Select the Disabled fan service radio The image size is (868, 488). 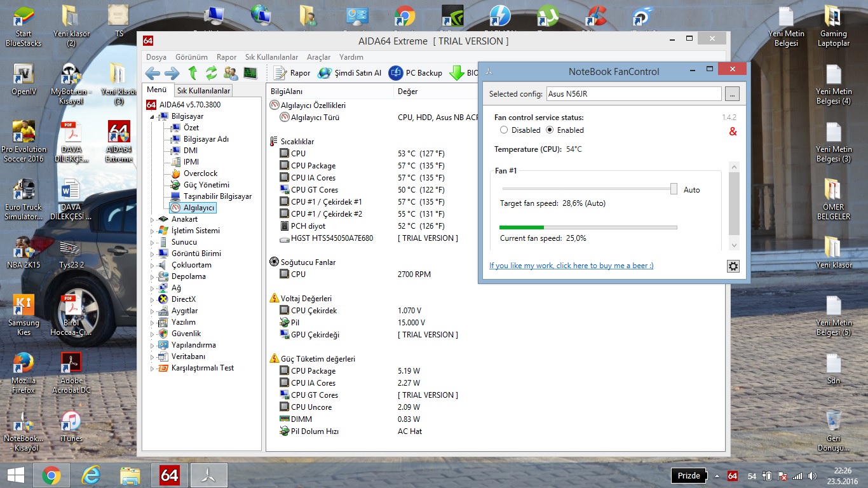(x=504, y=130)
